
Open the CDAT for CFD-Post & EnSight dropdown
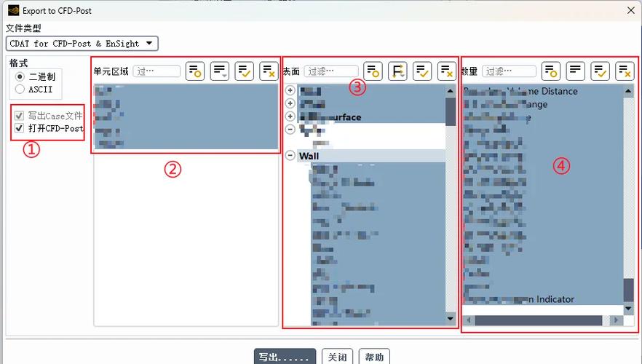click(82, 44)
